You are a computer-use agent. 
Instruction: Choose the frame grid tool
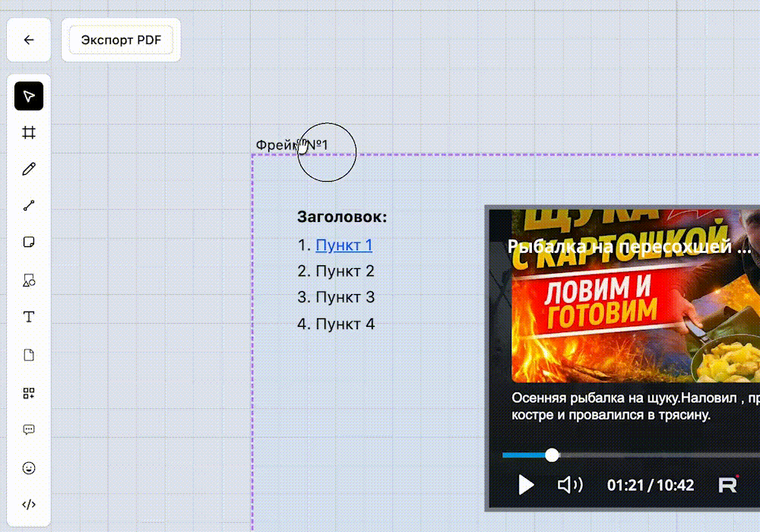pyautogui.click(x=29, y=133)
